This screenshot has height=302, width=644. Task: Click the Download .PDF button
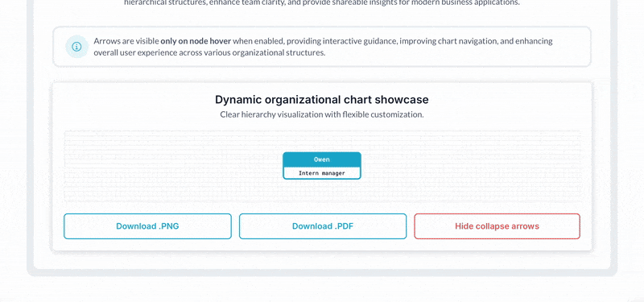point(323,226)
